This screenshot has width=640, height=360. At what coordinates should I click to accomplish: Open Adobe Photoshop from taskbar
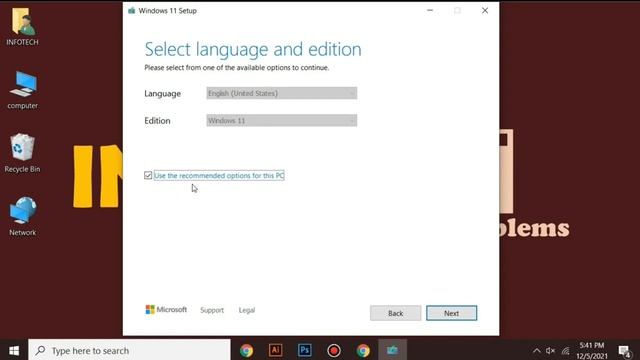[304, 350]
